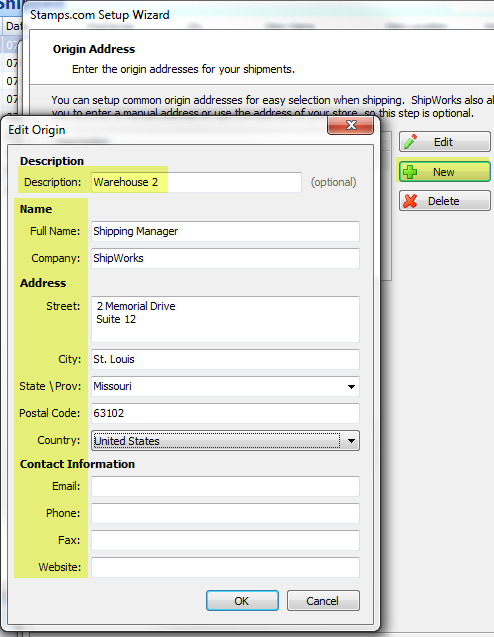
Task: Open the State \ Prov dropdown arrow
Action: 351,386
